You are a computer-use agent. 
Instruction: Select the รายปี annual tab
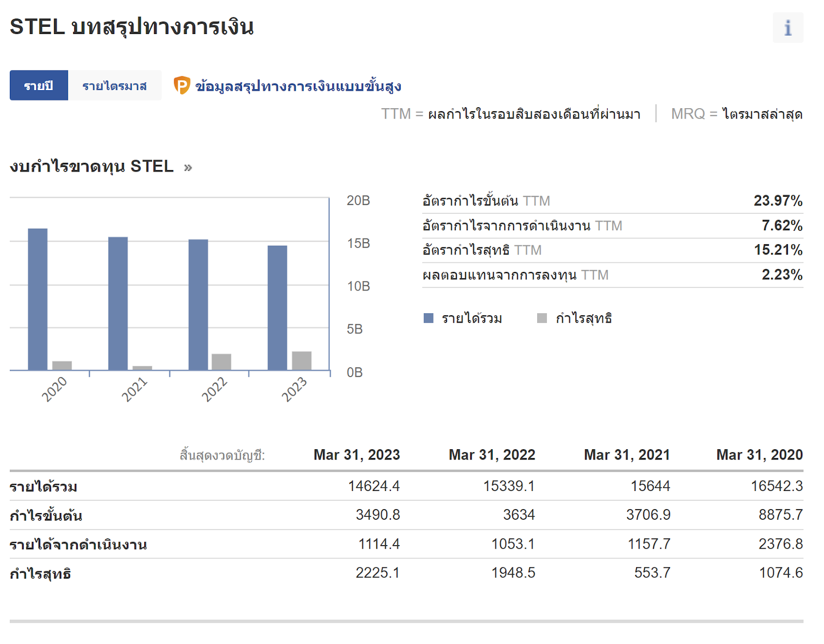coord(39,86)
